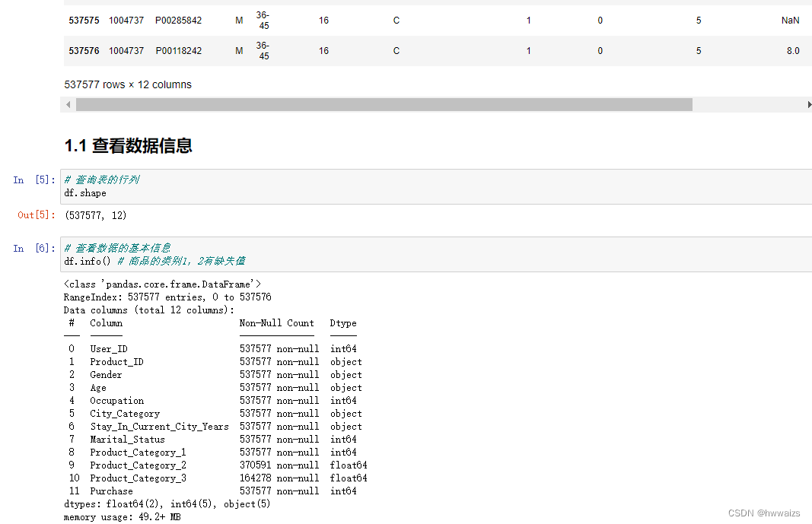Click the NaN cell in row 537575
Image resolution: width=812 pixels, height=524 pixels.
point(790,21)
